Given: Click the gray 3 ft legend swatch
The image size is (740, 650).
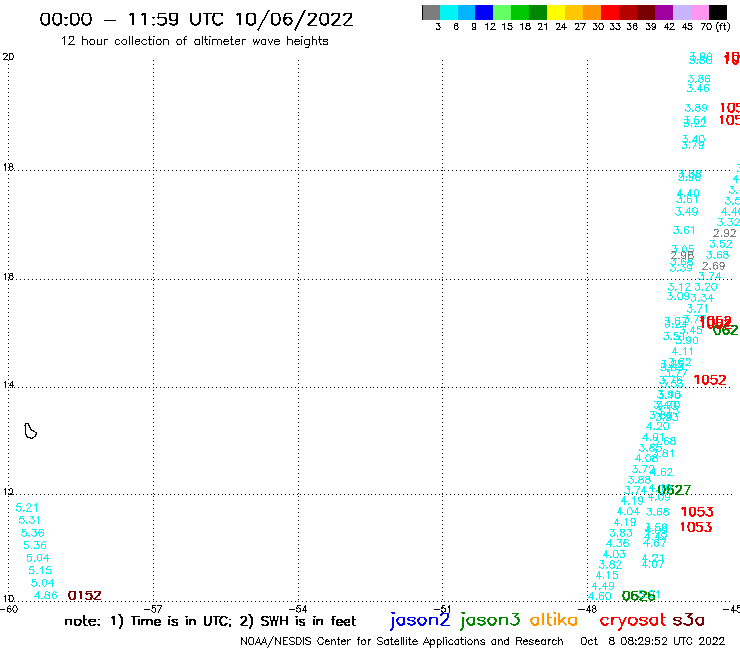Looking at the screenshot, I should (431, 12).
